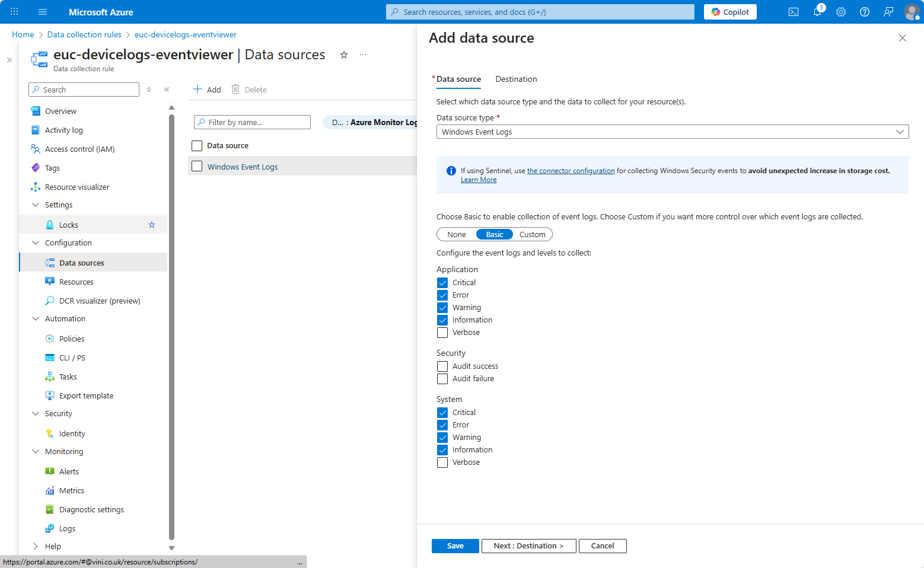Select the Custom collection option
This screenshot has height=568, width=924.
(532, 234)
